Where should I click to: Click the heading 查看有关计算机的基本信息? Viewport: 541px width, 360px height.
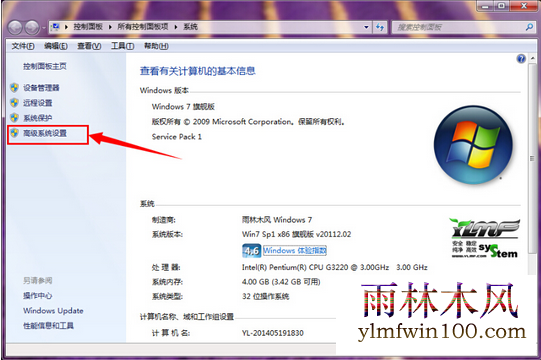(198, 71)
